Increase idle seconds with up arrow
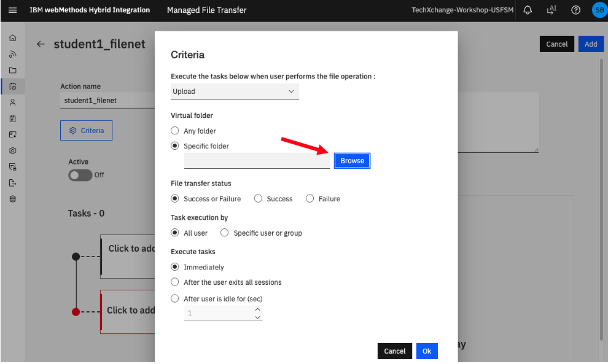 257,309
